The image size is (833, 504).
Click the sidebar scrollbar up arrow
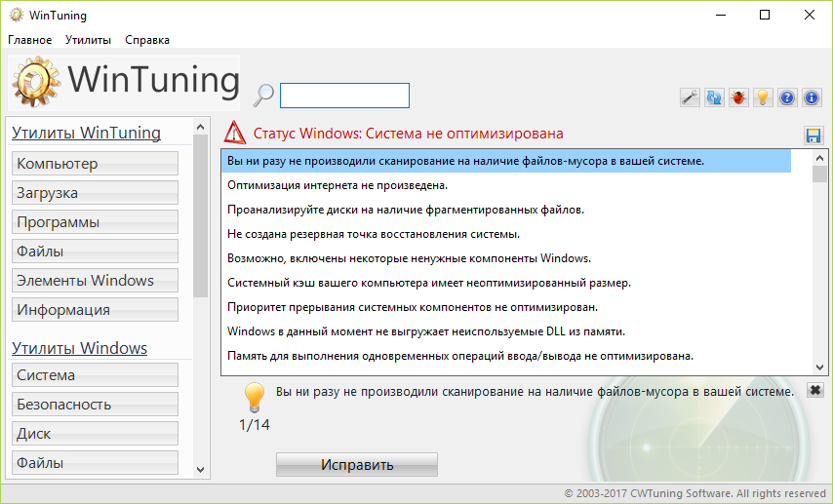tap(200, 127)
